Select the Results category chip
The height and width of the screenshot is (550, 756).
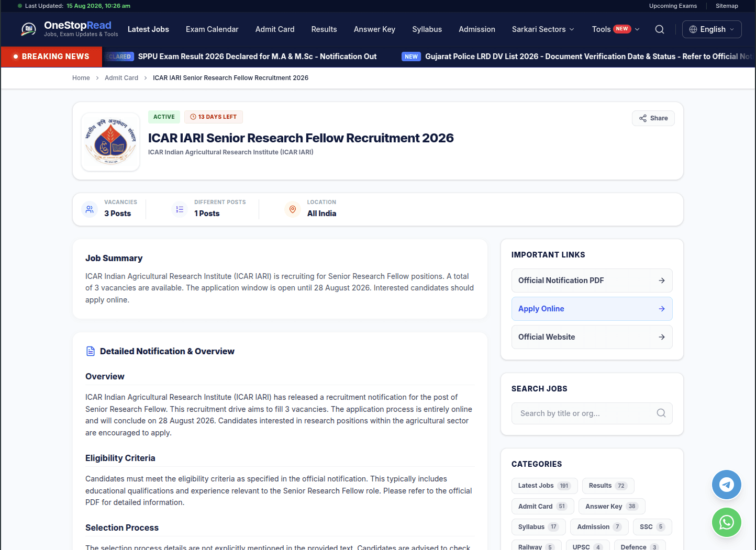coord(608,486)
